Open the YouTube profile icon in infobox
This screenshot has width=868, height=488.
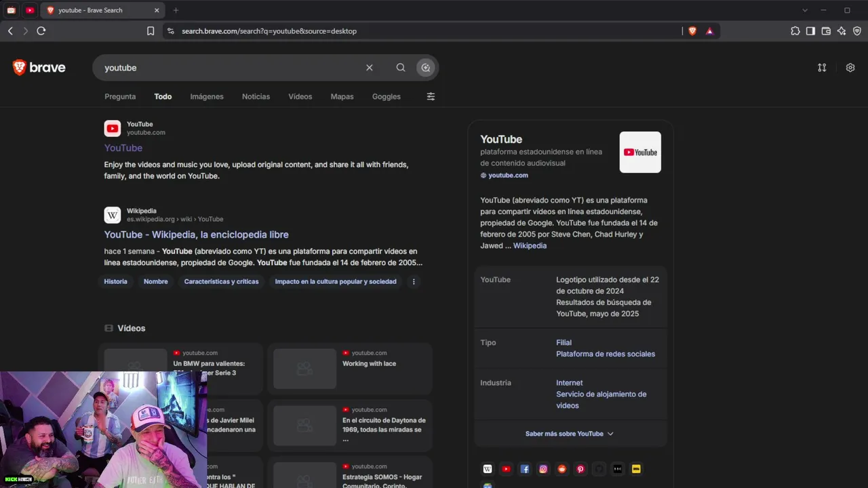pos(506,469)
